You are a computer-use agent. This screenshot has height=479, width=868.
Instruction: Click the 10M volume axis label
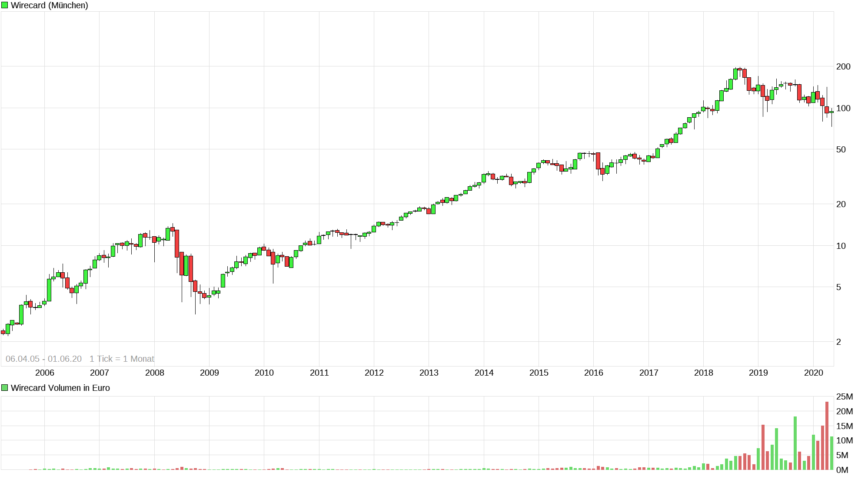coord(845,440)
